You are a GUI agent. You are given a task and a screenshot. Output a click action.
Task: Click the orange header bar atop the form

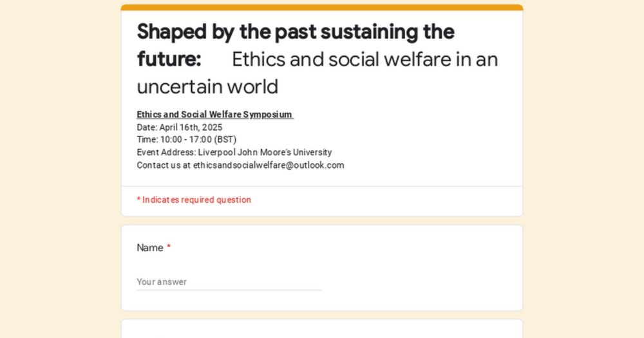click(322, 8)
